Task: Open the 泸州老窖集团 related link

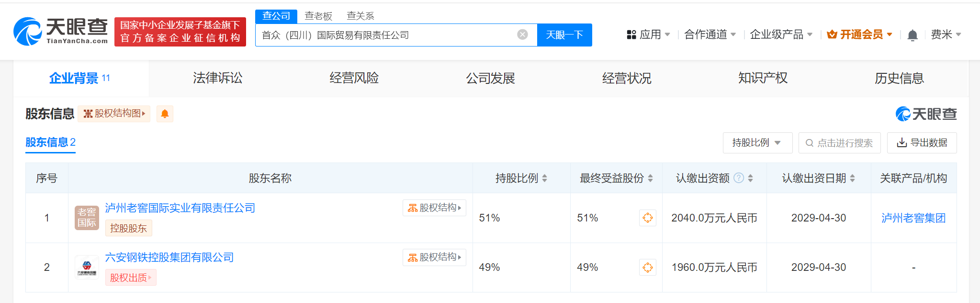Action: [x=913, y=218]
